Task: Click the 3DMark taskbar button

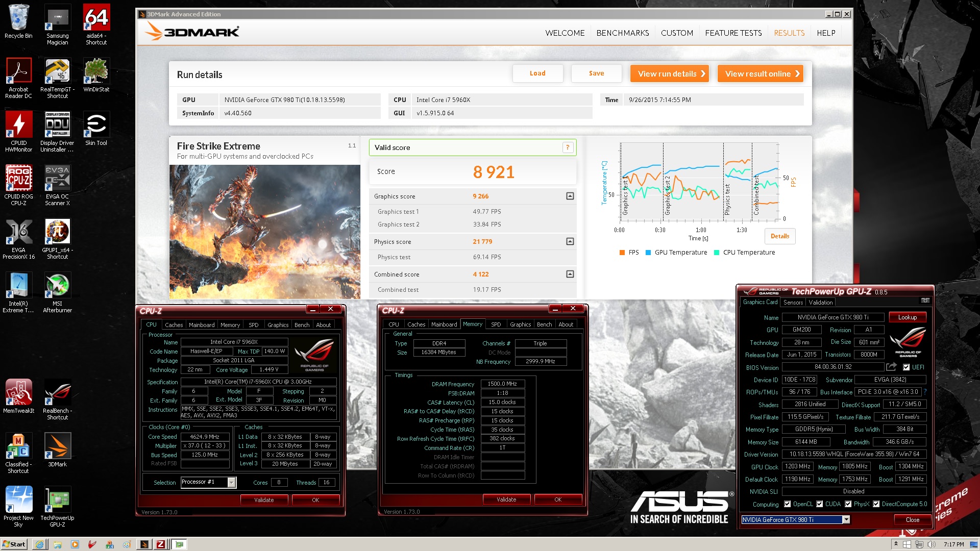Action: coord(144,544)
